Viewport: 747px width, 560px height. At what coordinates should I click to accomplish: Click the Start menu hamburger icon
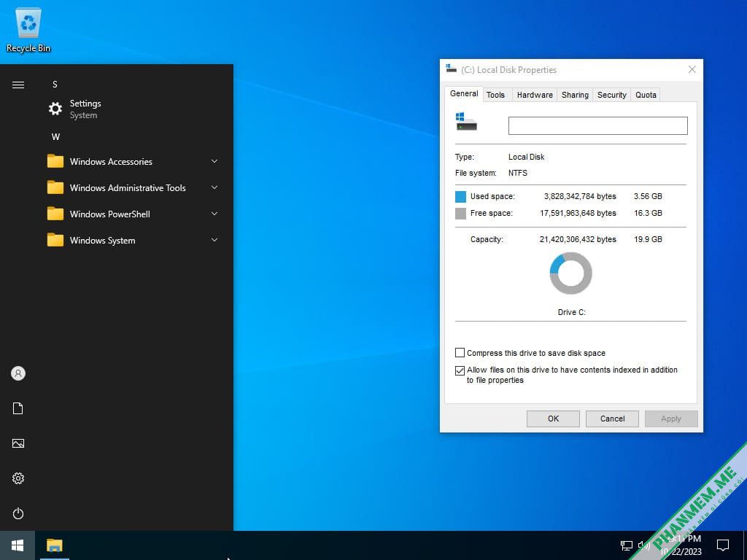click(x=18, y=85)
